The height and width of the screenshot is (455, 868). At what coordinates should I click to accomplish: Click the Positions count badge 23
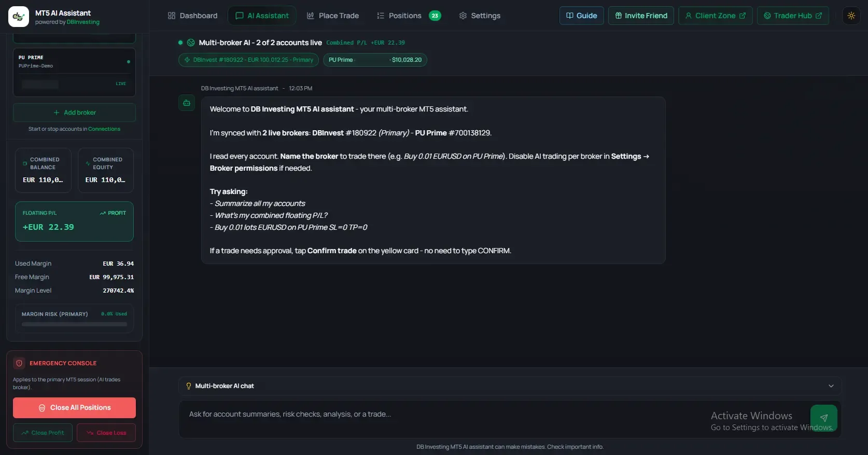pyautogui.click(x=435, y=16)
